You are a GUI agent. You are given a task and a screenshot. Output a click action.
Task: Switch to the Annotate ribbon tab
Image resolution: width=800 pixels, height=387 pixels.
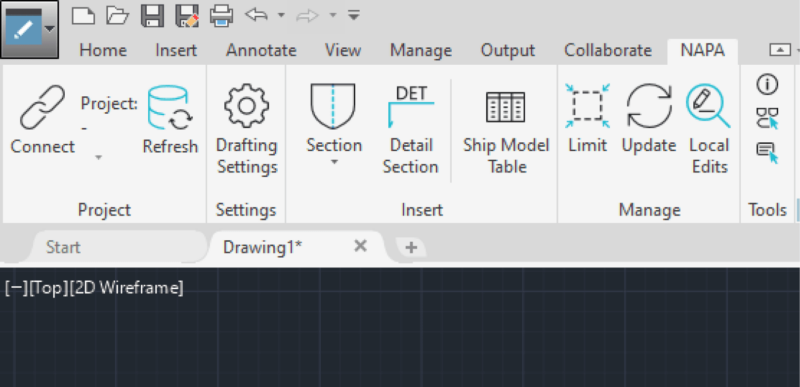261,50
